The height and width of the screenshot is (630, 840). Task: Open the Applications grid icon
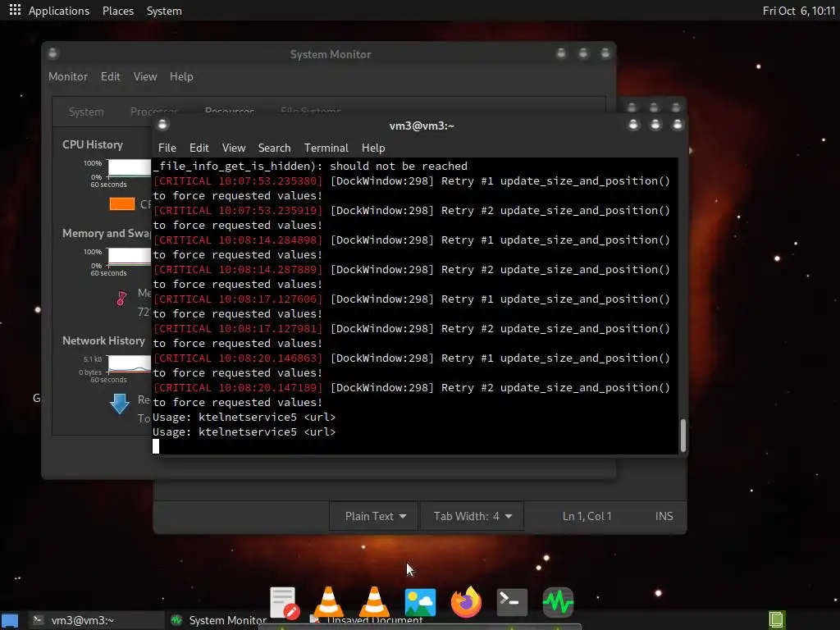(15, 10)
